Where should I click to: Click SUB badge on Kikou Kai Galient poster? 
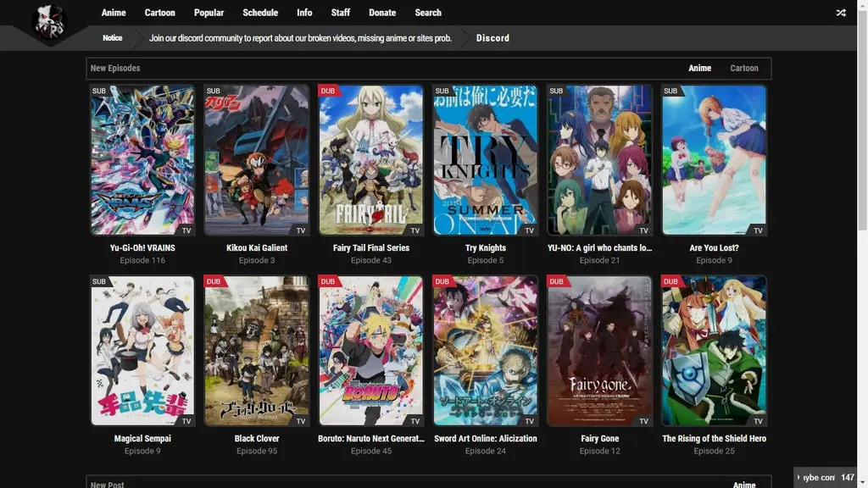pos(213,91)
